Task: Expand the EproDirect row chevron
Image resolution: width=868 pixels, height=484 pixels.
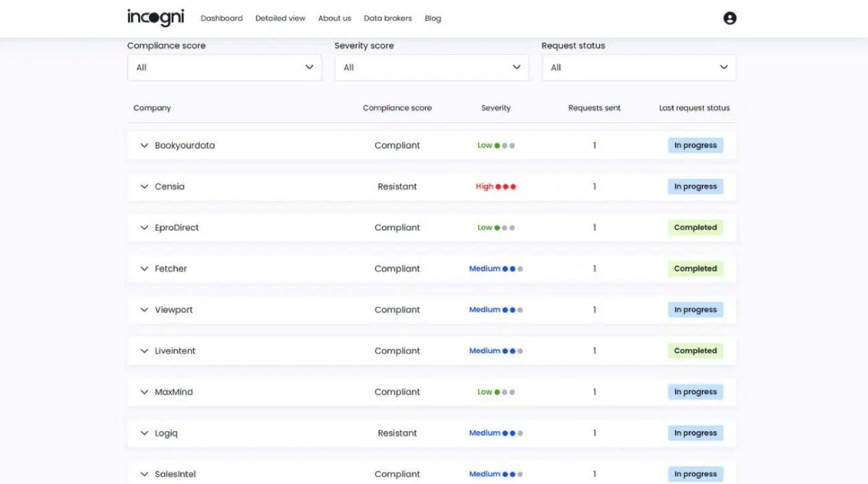Action: [144, 228]
